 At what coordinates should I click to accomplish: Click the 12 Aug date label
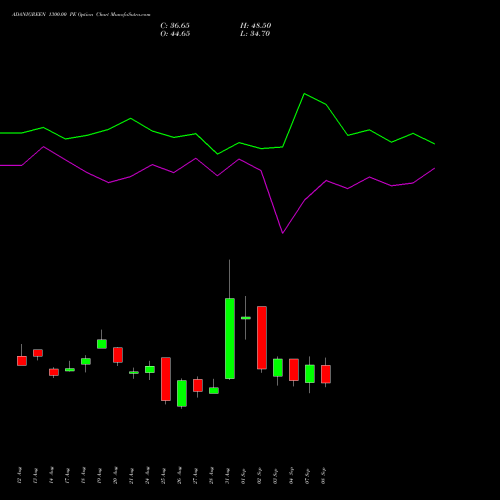point(19,475)
